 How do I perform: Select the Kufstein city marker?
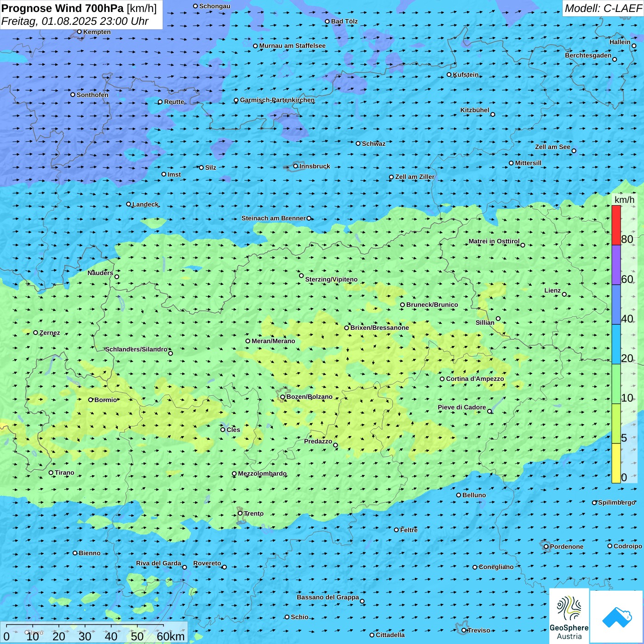click(x=449, y=75)
